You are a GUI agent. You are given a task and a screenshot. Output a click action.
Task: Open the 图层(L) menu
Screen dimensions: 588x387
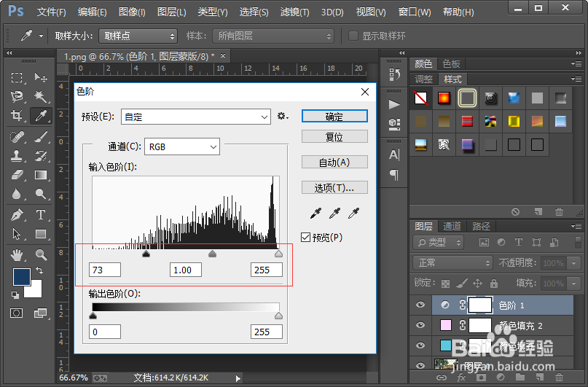(171, 12)
